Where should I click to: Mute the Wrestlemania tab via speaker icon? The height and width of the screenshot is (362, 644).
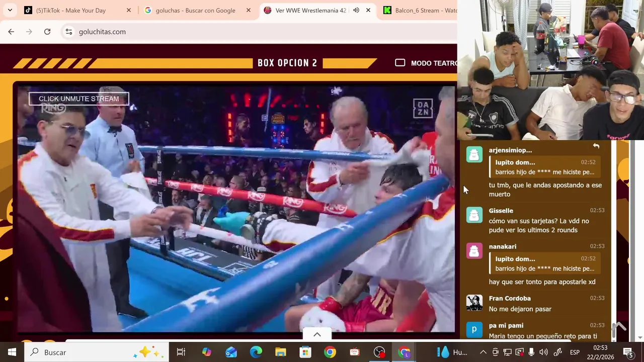(x=356, y=10)
